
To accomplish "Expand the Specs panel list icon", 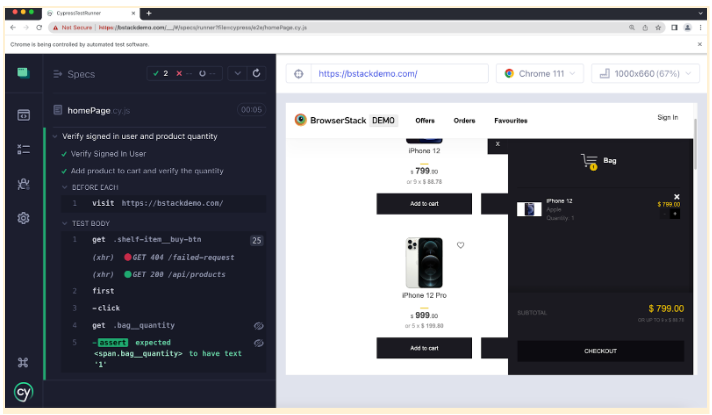I will click(58, 74).
